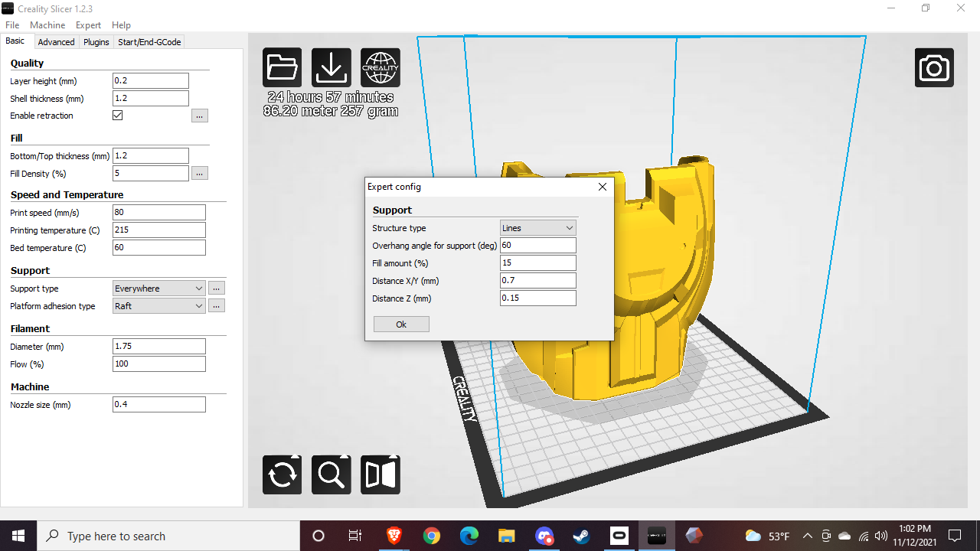Open retraction settings ellipsis button

[200, 116]
